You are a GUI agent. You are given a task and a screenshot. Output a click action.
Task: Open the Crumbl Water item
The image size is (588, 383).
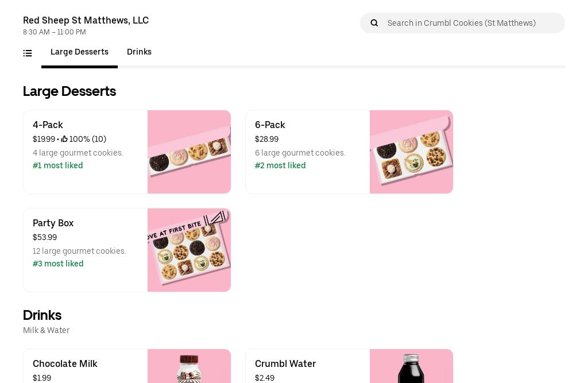point(285,364)
